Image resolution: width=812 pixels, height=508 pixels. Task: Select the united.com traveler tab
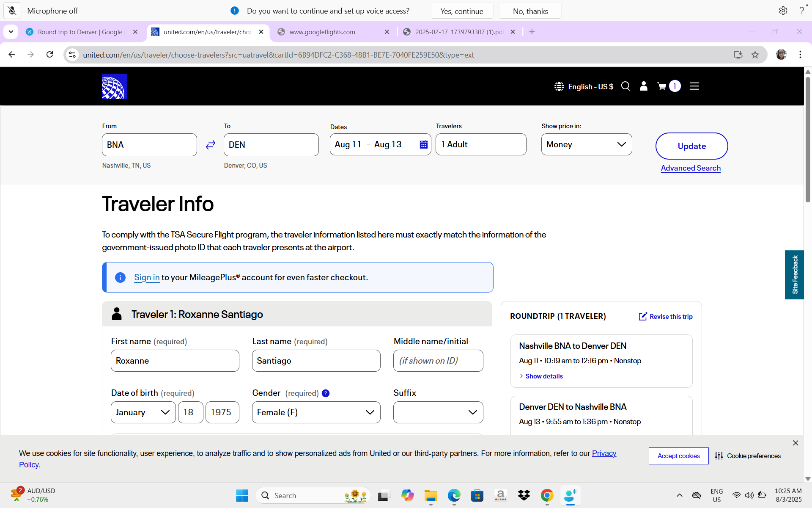207,32
